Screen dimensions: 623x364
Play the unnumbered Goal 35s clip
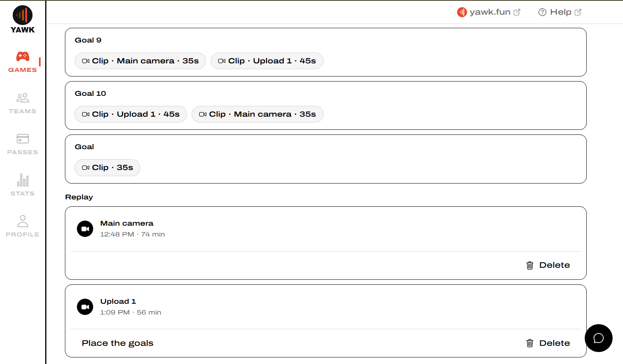(x=107, y=168)
